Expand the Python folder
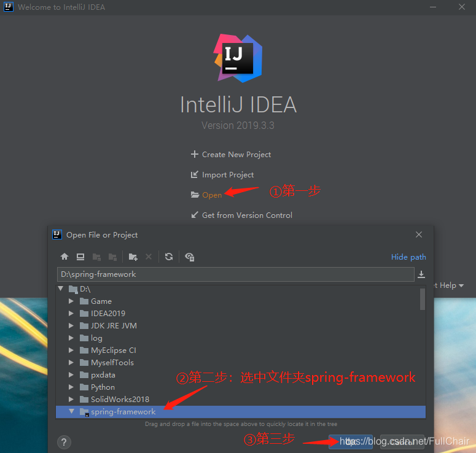Image resolution: width=476 pixels, height=453 pixels. 71,387
